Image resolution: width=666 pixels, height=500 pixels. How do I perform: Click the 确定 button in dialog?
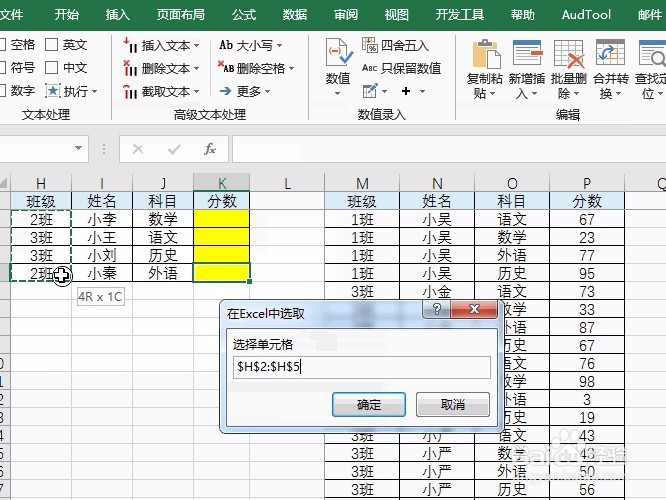[x=369, y=404]
